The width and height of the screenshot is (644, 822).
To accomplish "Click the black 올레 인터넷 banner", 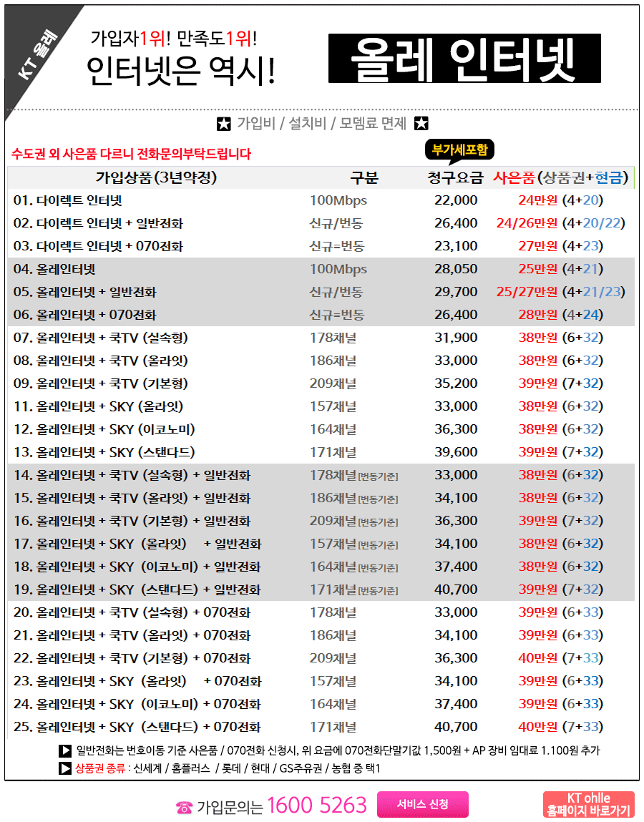I will (x=464, y=59).
